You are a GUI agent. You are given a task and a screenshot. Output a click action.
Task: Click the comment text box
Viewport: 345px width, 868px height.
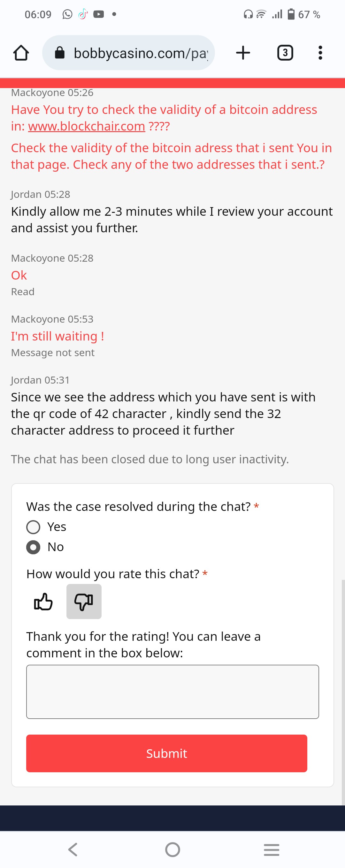tap(172, 692)
